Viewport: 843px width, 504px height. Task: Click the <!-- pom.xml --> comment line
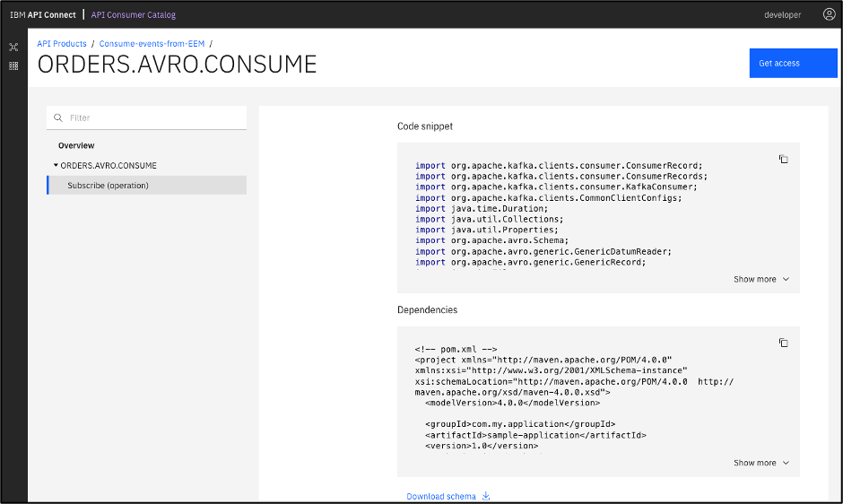[x=456, y=349]
